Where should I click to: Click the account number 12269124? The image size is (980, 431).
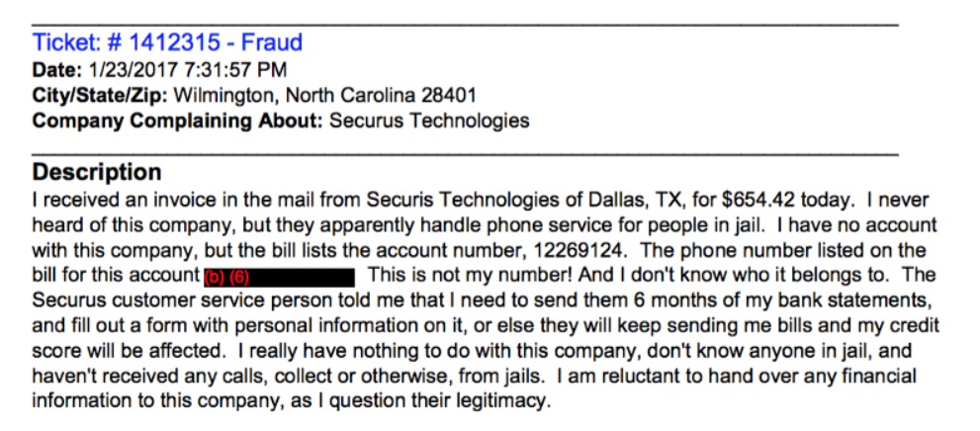[579, 250]
